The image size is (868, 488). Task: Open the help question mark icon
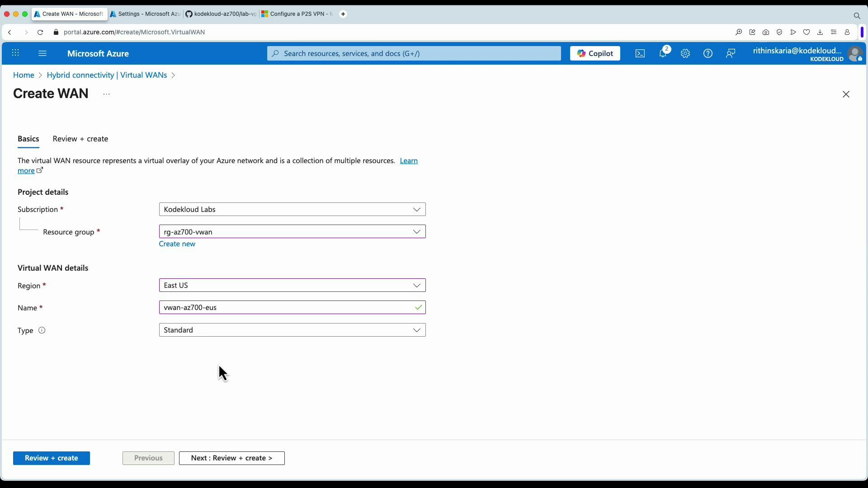pos(708,53)
